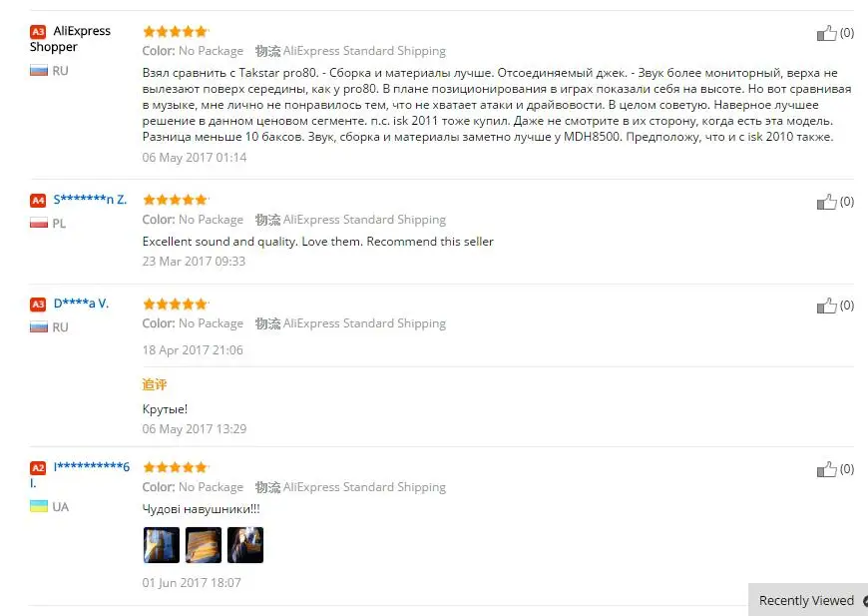Click the star rating of AliExpress Shopper review
The height and width of the screenshot is (616, 868).
175,32
